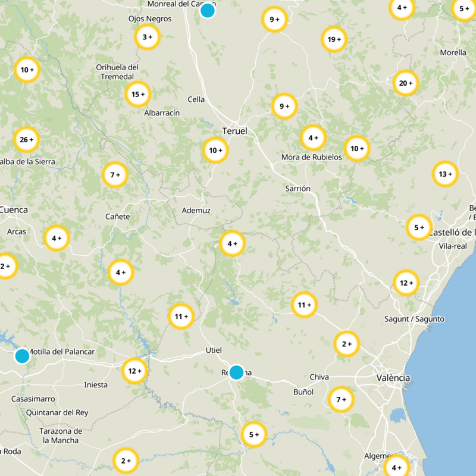Viewport: 476px width, 476px height.
Task: Click the 10+ cluster just below Teruel
Action: tap(215, 151)
